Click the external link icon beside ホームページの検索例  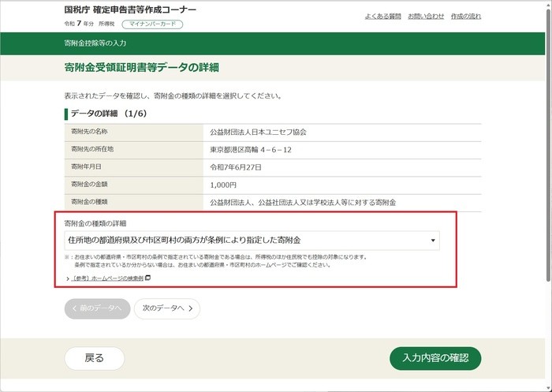pyautogui.click(x=147, y=278)
